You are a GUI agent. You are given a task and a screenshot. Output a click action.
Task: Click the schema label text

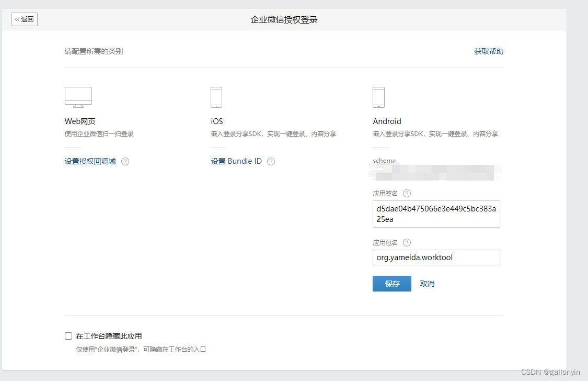click(384, 161)
